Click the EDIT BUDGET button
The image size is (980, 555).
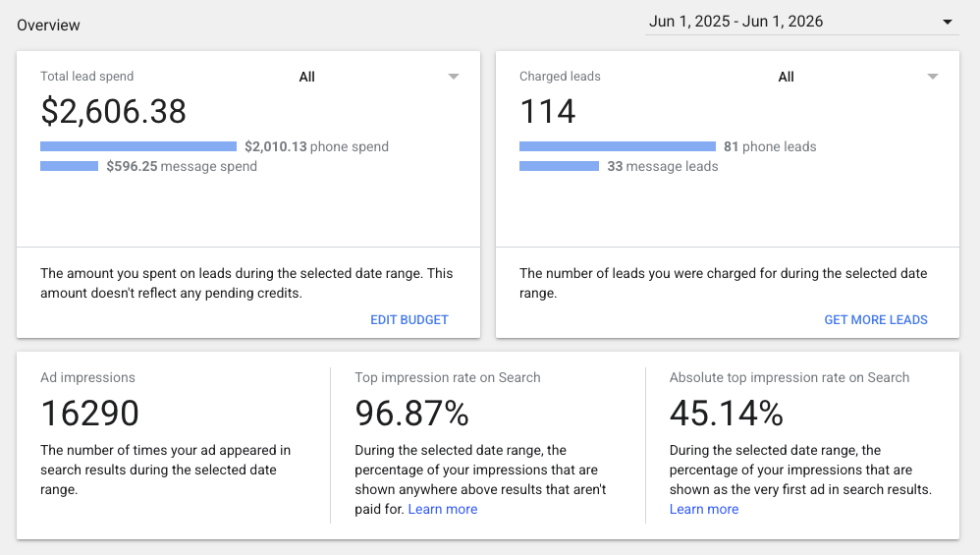point(409,319)
